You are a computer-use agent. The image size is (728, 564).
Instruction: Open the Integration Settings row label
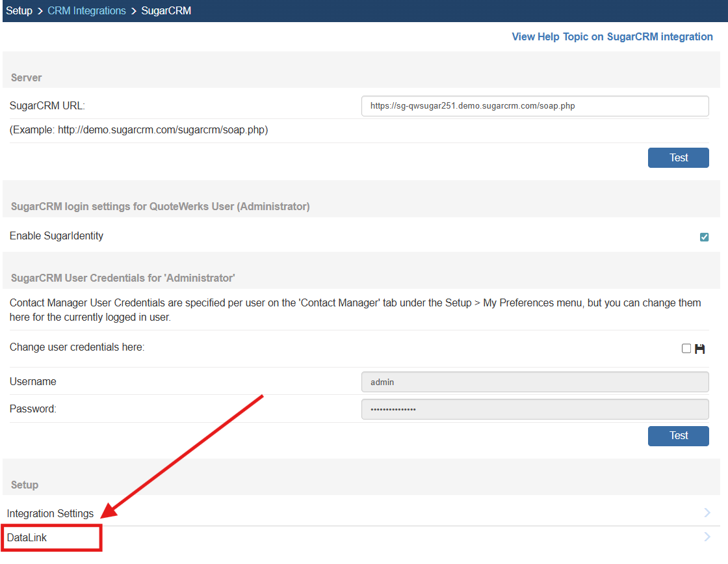coord(50,513)
